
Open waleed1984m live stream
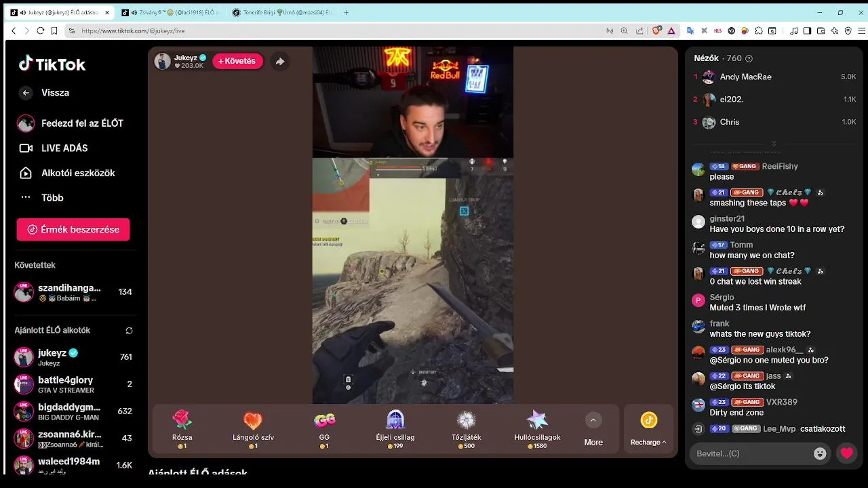(73, 466)
